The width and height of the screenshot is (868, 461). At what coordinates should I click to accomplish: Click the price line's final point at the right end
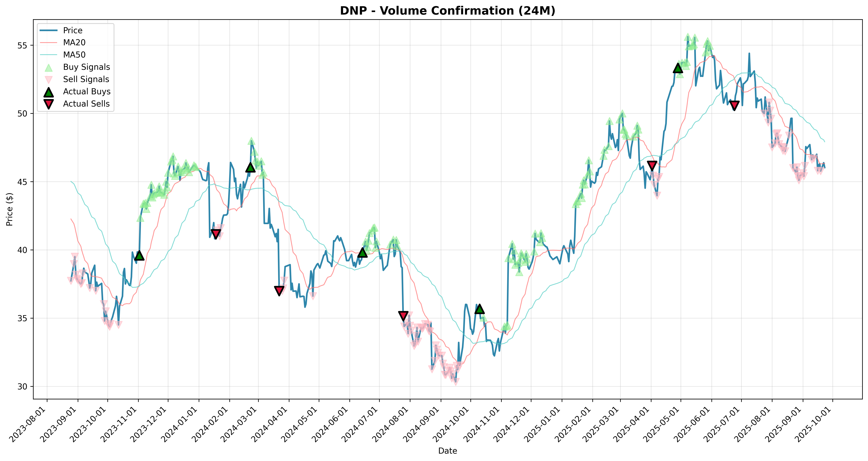point(824,168)
